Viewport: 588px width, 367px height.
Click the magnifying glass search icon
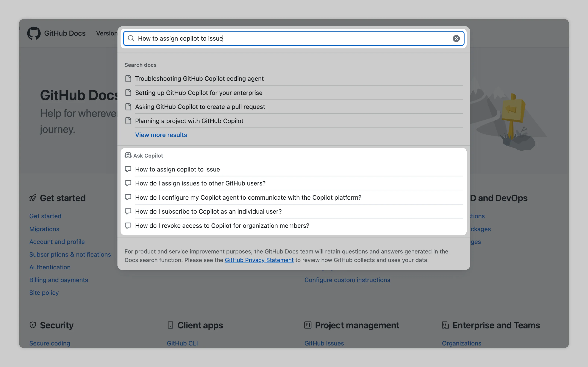[x=131, y=38]
